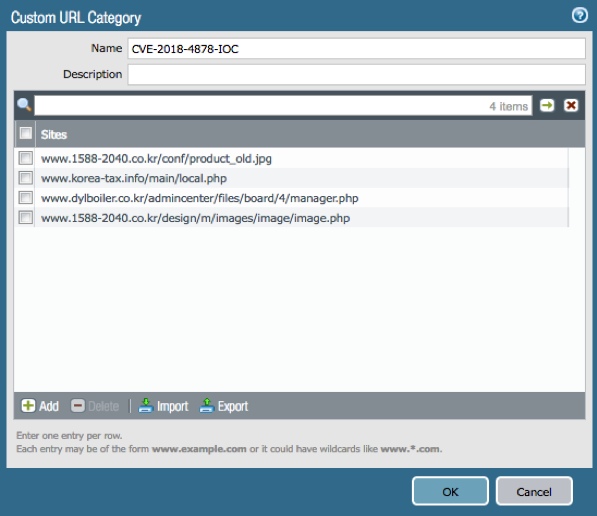
Task: Click the '4 items' count label
Action: (508, 106)
